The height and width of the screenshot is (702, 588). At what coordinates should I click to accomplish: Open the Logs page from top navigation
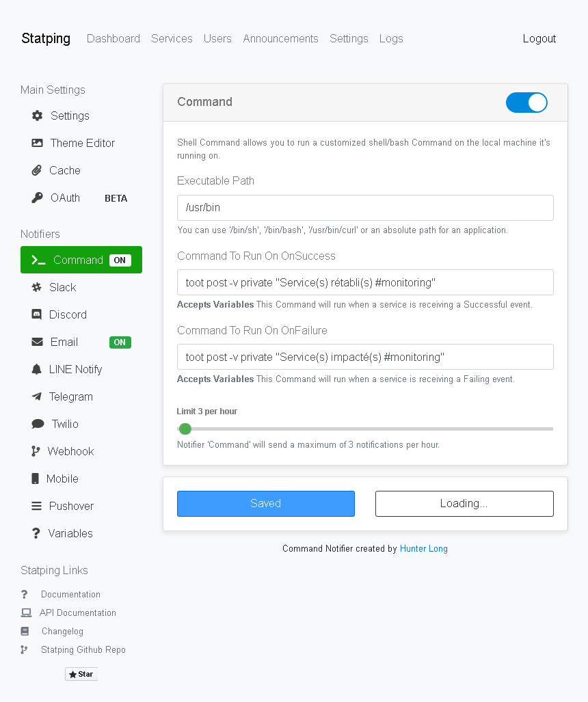click(391, 39)
